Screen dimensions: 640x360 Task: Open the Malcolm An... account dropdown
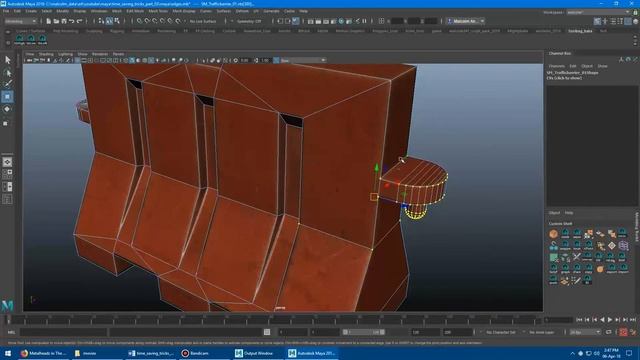(x=466, y=21)
